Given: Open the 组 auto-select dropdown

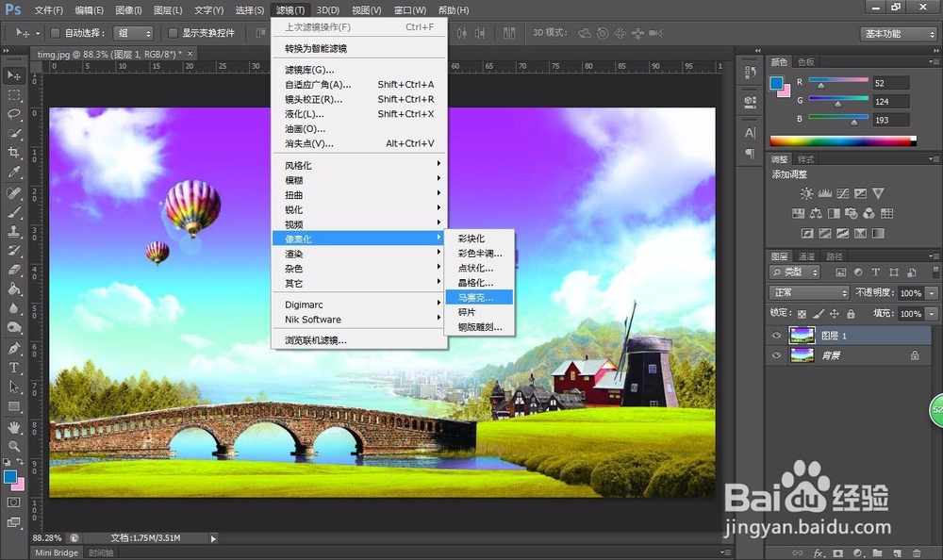Looking at the screenshot, I should [133, 33].
